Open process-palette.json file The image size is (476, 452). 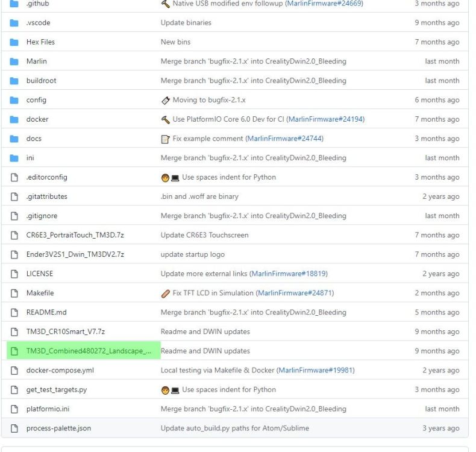[58, 428]
